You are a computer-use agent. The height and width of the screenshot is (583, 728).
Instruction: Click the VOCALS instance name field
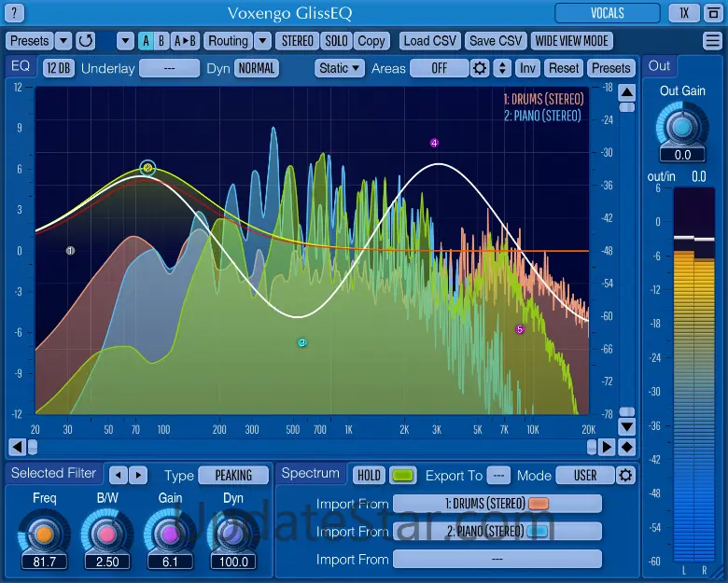pos(608,13)
